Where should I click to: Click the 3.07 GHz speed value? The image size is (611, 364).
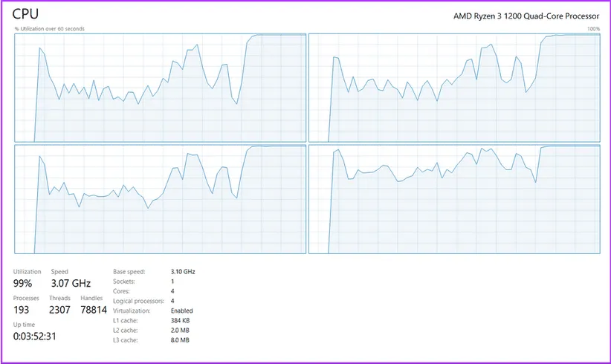tap(71, 283)
